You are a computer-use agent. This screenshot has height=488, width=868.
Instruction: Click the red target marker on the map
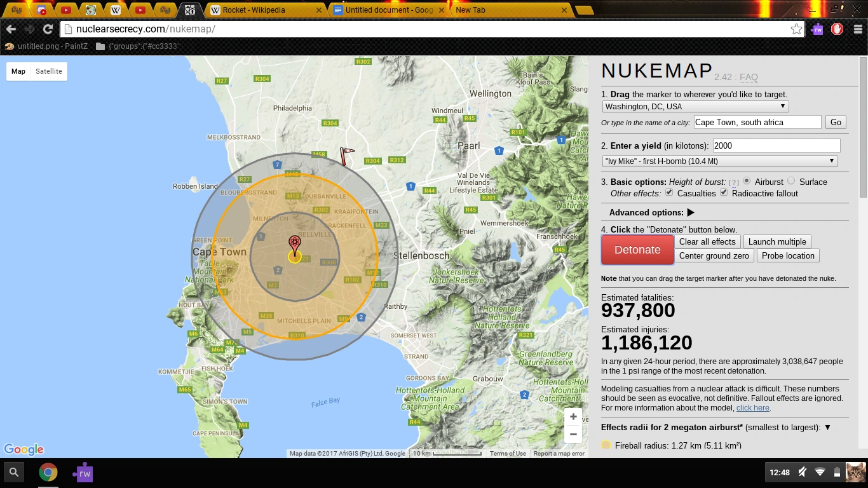pos(295,245)
